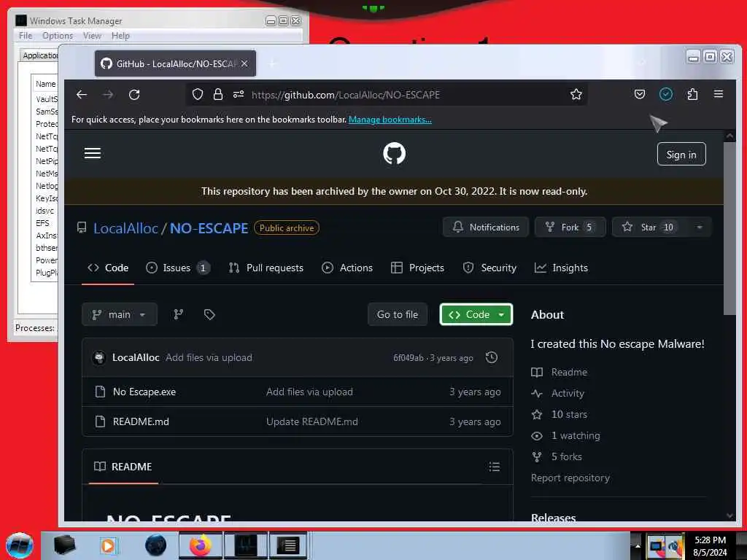Open site permissions icon in address bar
Screen dimensions: 747x560
239,94
